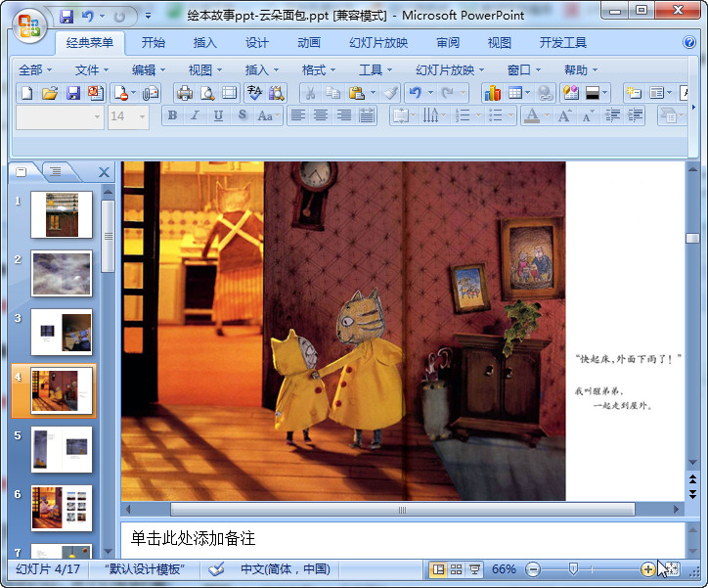Click the Research book icon
Viewport: 708px width, 588px height.
click(277, 93)
